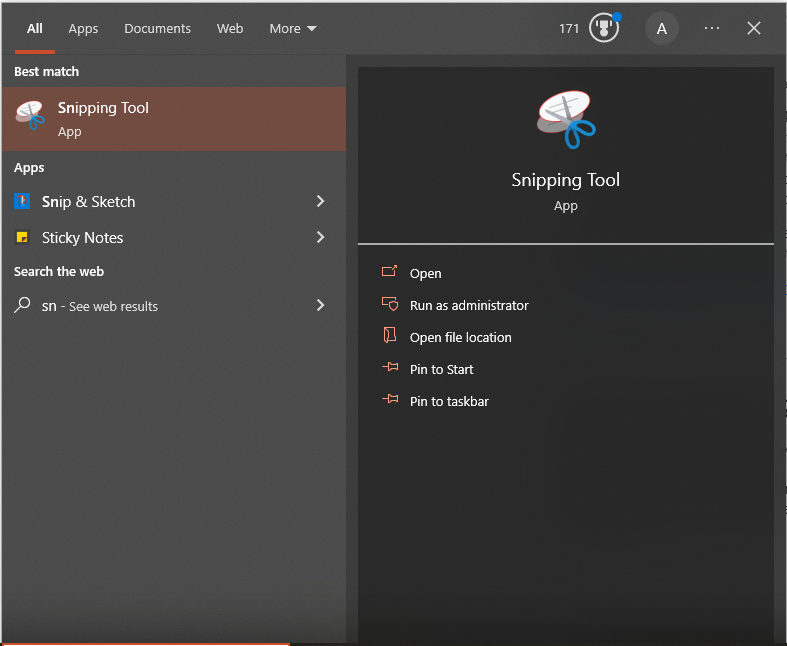Click the large Snipping Tool icon in preview
Viewport: 787px width, 646px height.
[566, 119]
